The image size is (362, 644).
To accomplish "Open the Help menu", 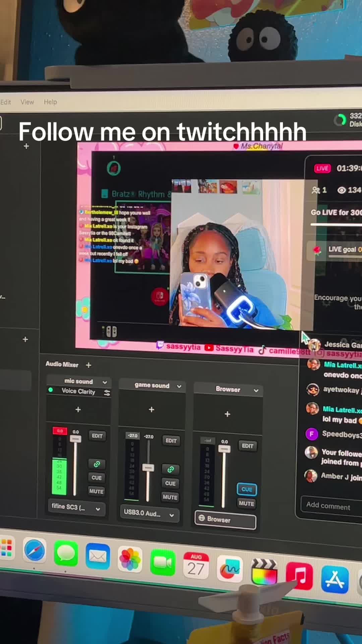I will (50, 102).
